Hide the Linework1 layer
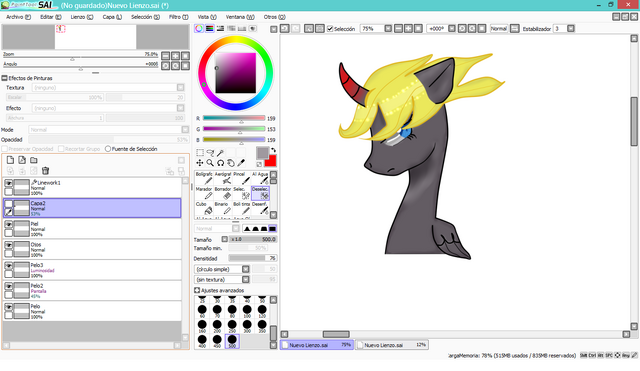The image size is (640, 371). tap(9, 183)
